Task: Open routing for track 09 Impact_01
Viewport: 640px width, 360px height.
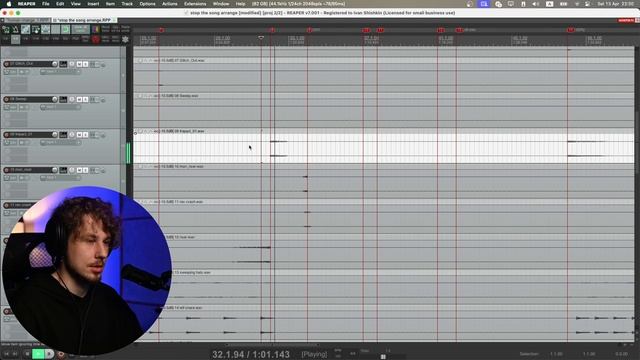Action: point(63,134)
